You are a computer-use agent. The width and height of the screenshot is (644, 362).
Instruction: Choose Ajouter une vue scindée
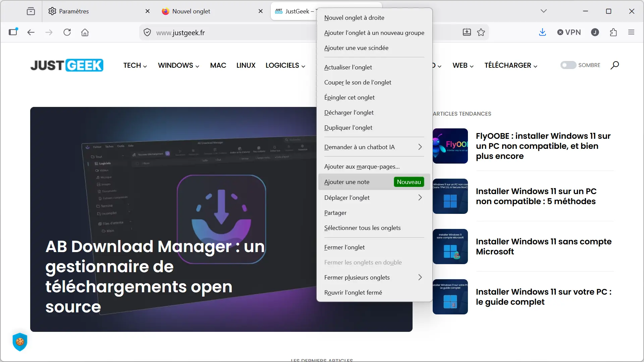pos(374,48)
